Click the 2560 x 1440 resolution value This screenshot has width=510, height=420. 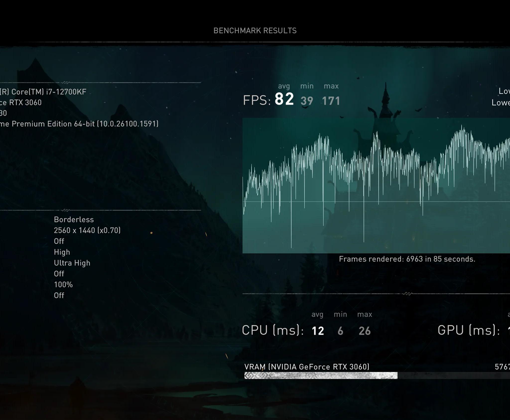87,230
